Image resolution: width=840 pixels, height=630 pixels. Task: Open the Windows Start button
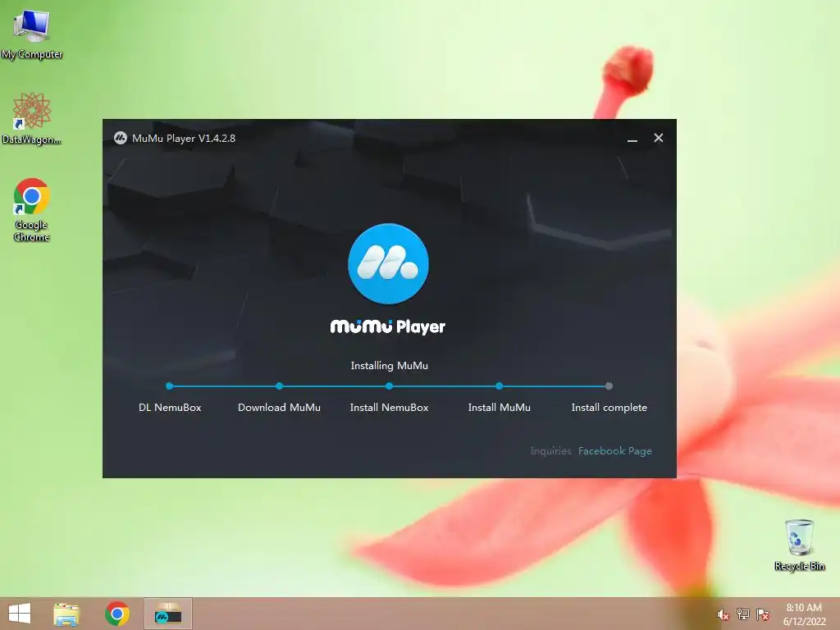click(x=20, y=614)
